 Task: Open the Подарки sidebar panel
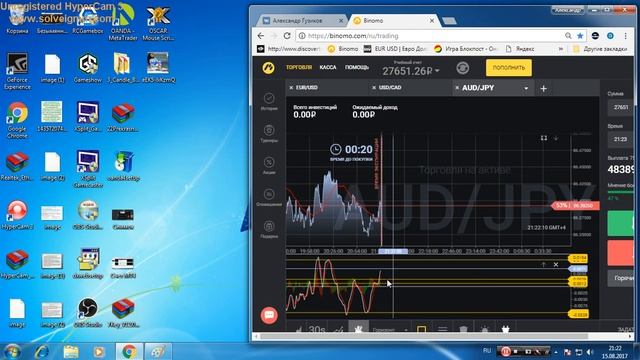269,229
